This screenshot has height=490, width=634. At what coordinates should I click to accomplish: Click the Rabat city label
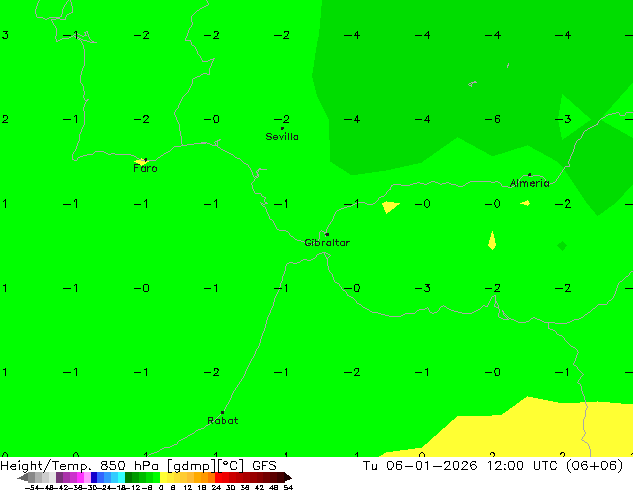pos(222,420)
